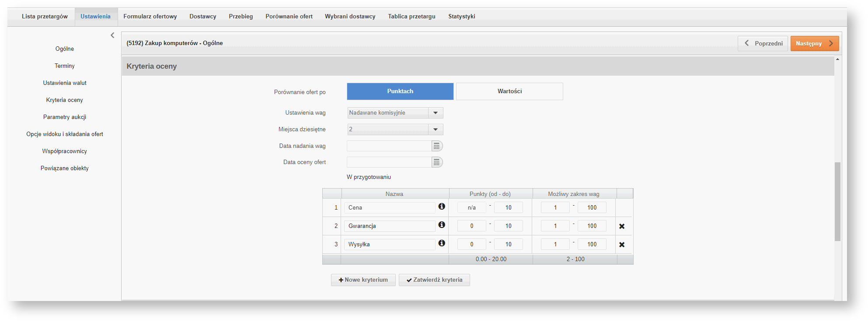Open calendar picker for Data oceny ofert
The width and height of the screenshot is (868, 322).
(436, 162)
